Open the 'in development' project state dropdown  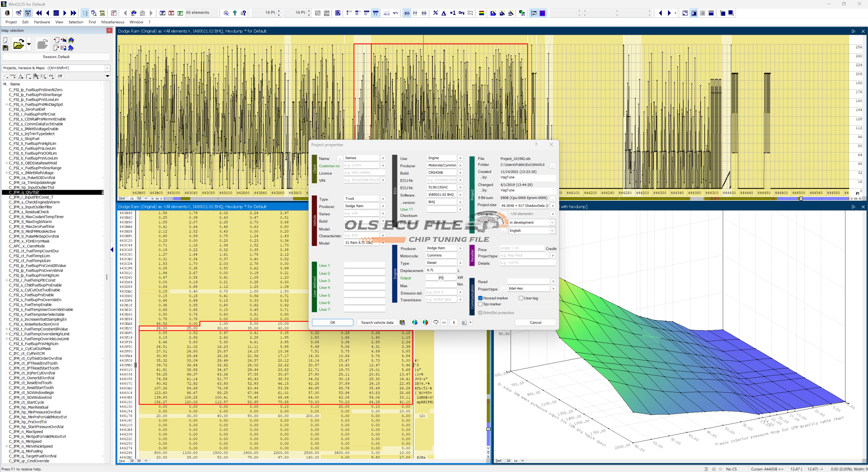[552, 222]
